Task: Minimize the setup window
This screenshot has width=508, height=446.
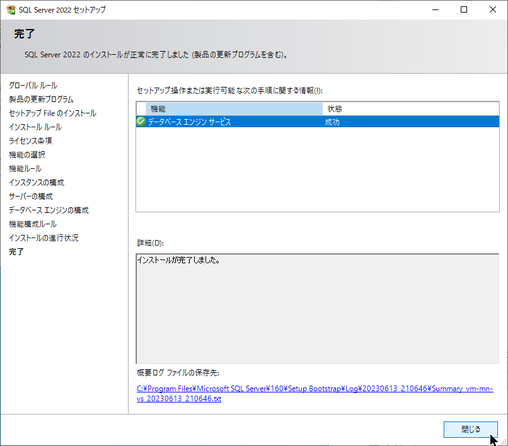Action: pyautogui.click(x=435, y=10)
